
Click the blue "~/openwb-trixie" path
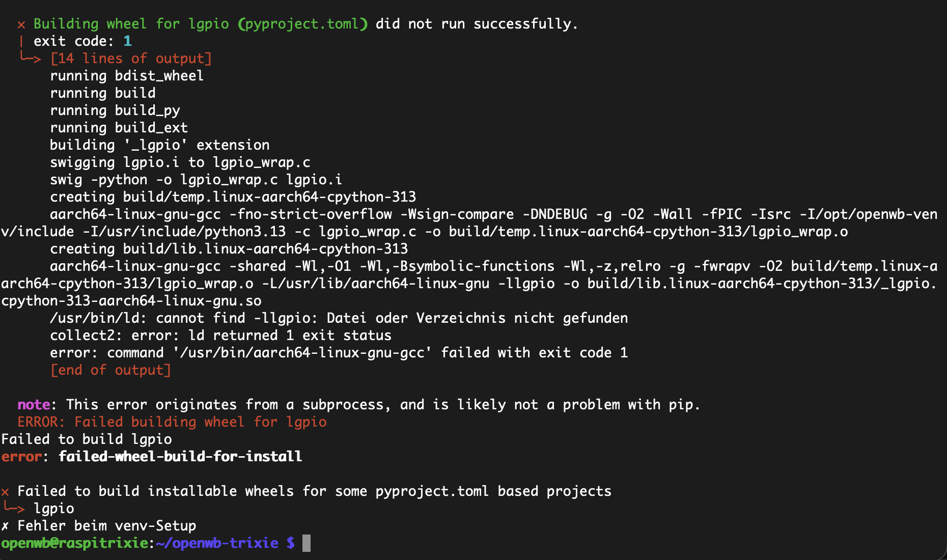pos(217,543)
